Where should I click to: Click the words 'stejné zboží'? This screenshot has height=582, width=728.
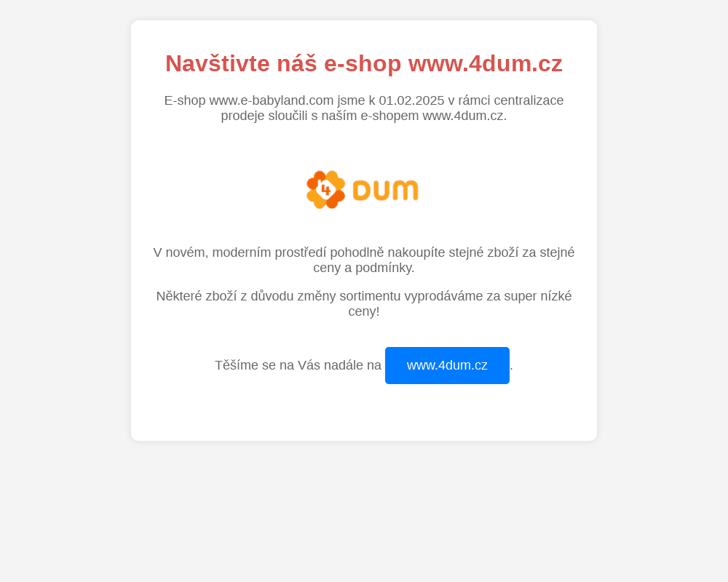483,252
